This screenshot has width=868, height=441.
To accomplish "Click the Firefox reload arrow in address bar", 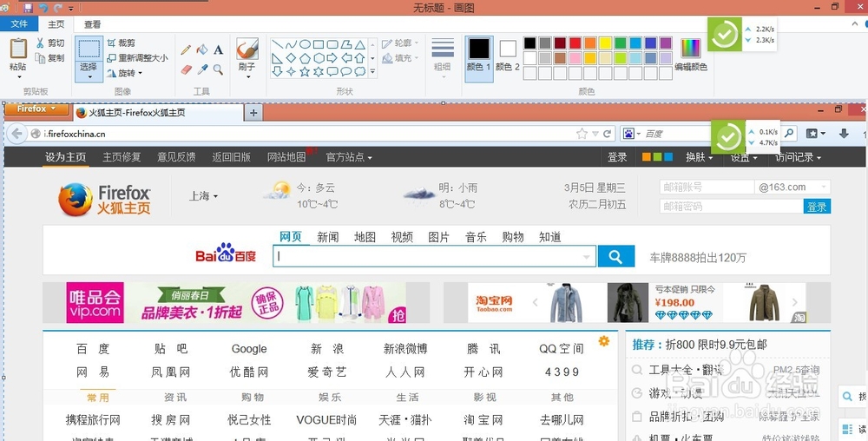I will (608, 134).
